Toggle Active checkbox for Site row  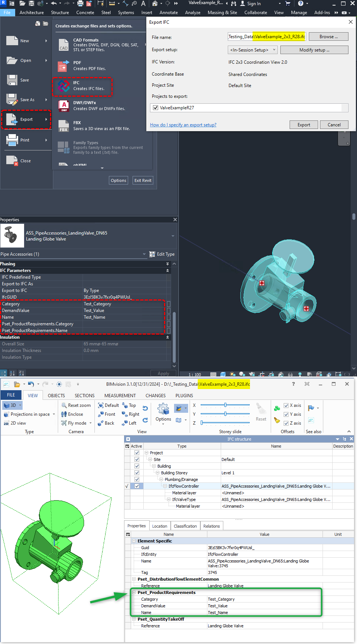click(x=137, y=459)
